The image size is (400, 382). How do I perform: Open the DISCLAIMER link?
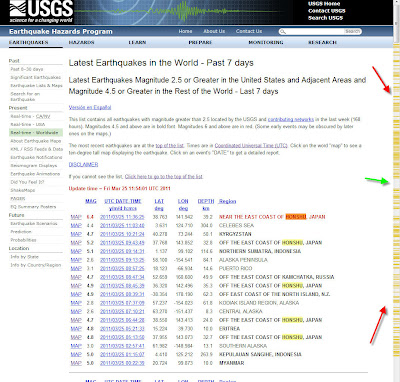[x=83, y=165]
